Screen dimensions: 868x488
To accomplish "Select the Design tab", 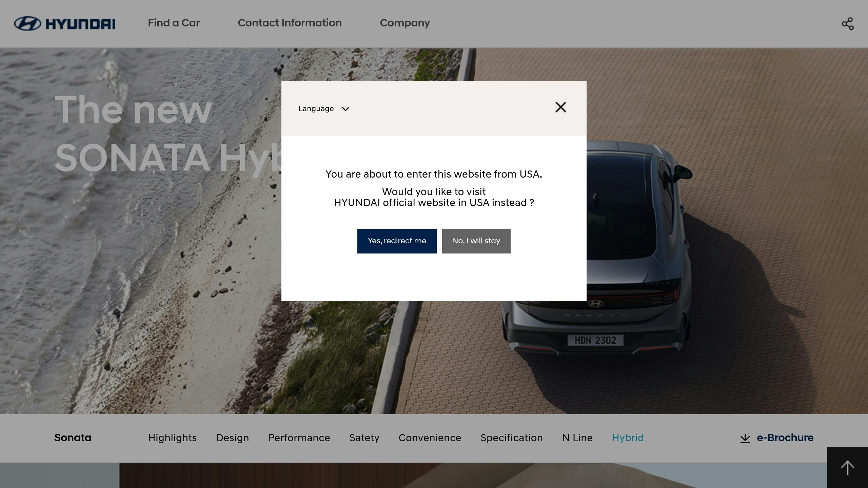I will (x=233, y=438).
